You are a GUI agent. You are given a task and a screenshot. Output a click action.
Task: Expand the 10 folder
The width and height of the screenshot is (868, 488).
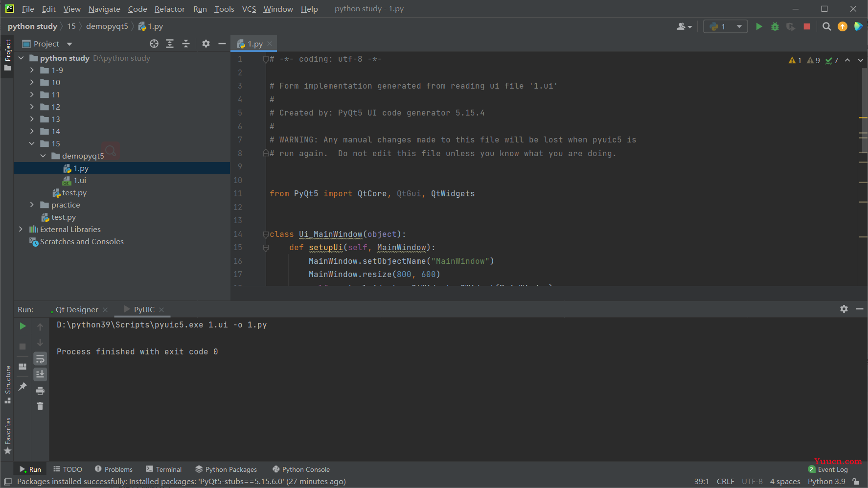tap(32, 82)
